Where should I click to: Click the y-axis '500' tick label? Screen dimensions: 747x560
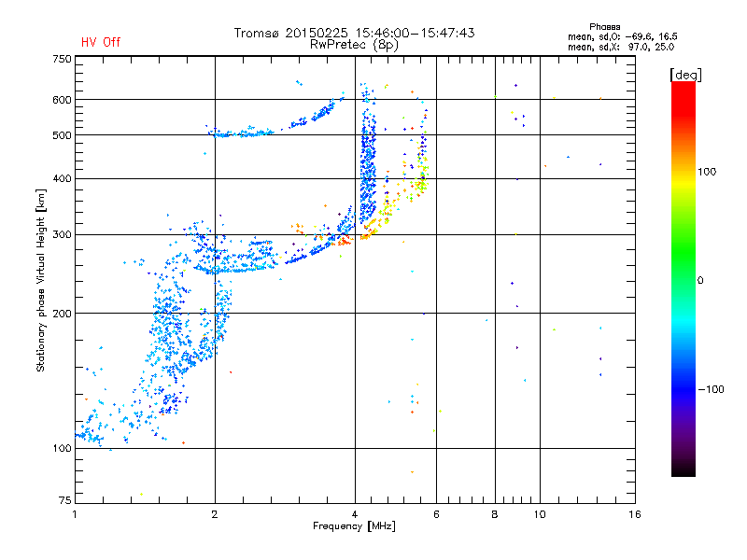tap(62, 135)
